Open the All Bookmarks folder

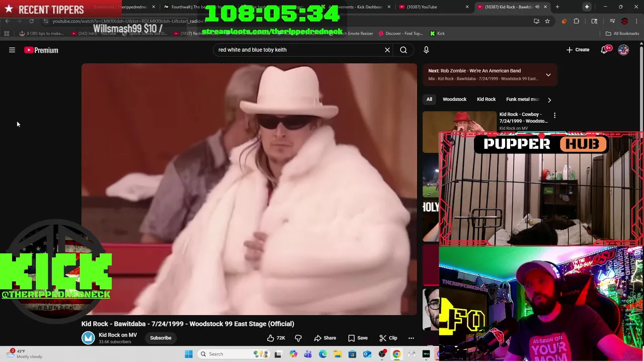click(x=622, y=33)
